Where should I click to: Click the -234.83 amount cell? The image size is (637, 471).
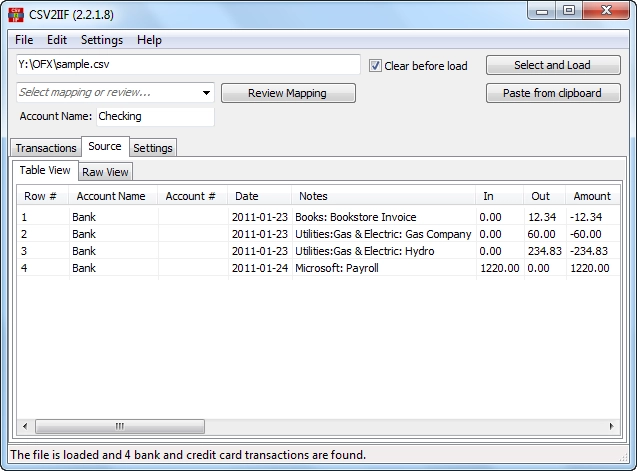[593, 251]
